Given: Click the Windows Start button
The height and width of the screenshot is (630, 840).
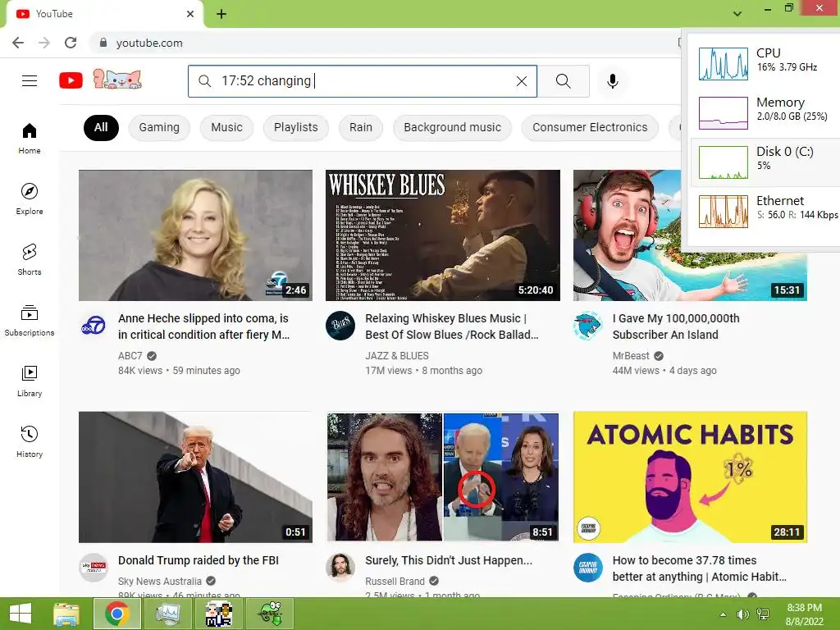Looking at the screenshot, I should (21, 614).
